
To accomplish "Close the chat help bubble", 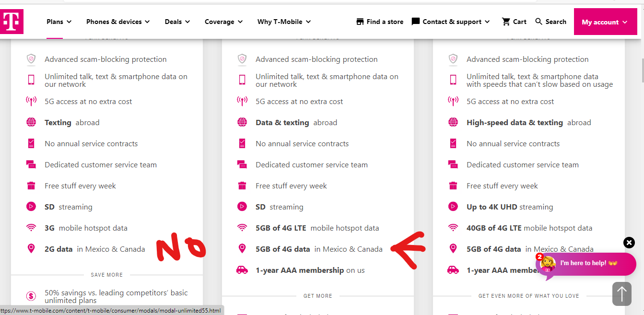I will point(629,243).
